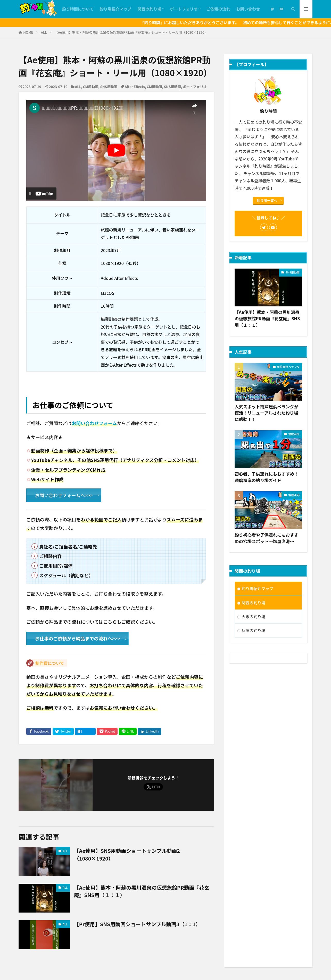The width and height of the screenshot is (331, 980).
Task: Share article on Twitter
Action: (63, 731)
